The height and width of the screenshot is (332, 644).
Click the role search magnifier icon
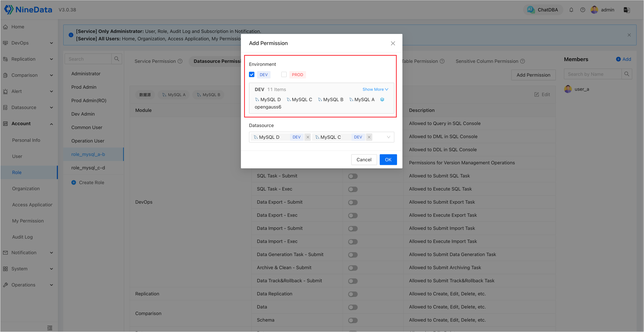point(116,59)
